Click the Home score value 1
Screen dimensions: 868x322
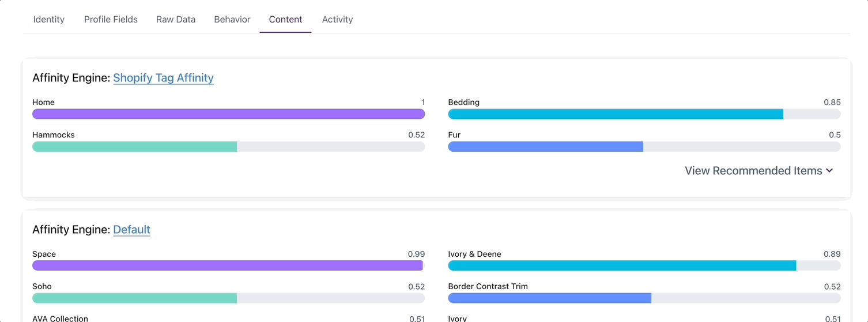[423, 102]
